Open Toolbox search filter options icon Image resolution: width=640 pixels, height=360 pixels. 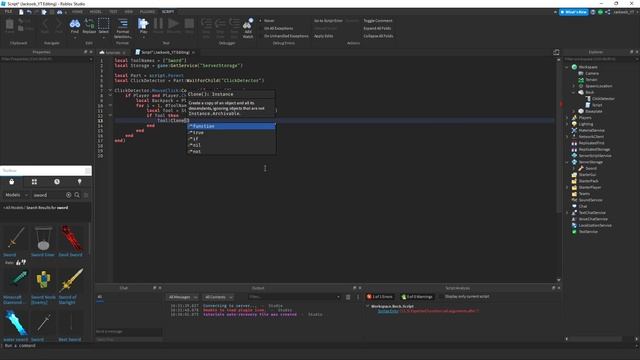pos(86,195)
